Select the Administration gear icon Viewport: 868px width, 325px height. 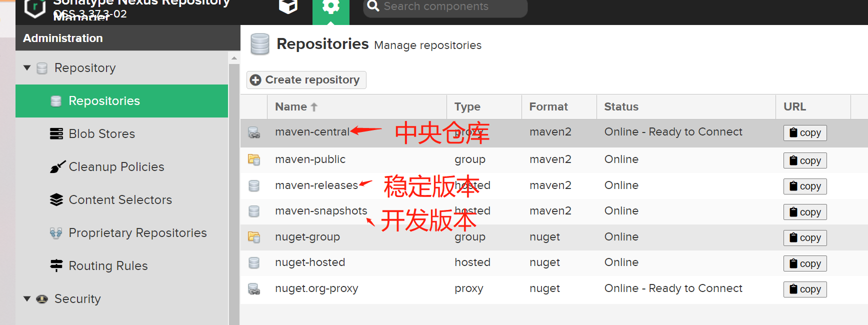point(330,7)
